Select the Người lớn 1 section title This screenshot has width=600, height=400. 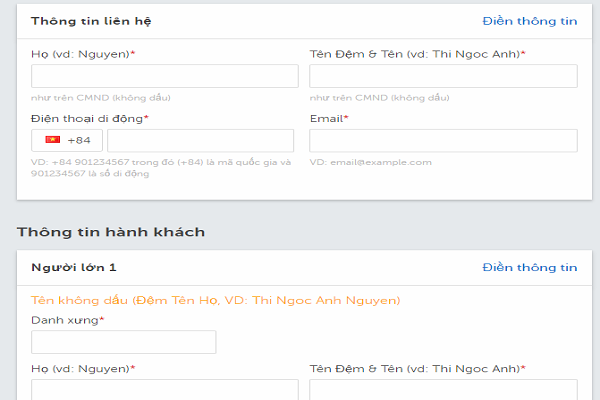click(74, 267)
